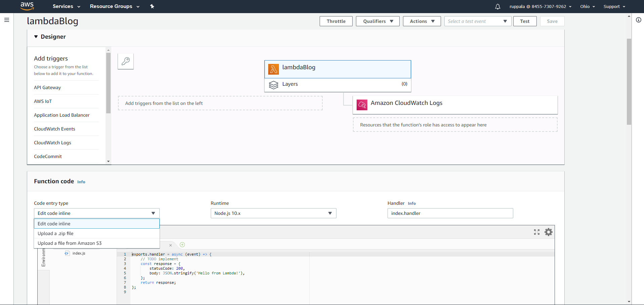Viewport: 644px width, 305px height.
Task: Expand the Qualifiers dropdown
Action: 377,21
